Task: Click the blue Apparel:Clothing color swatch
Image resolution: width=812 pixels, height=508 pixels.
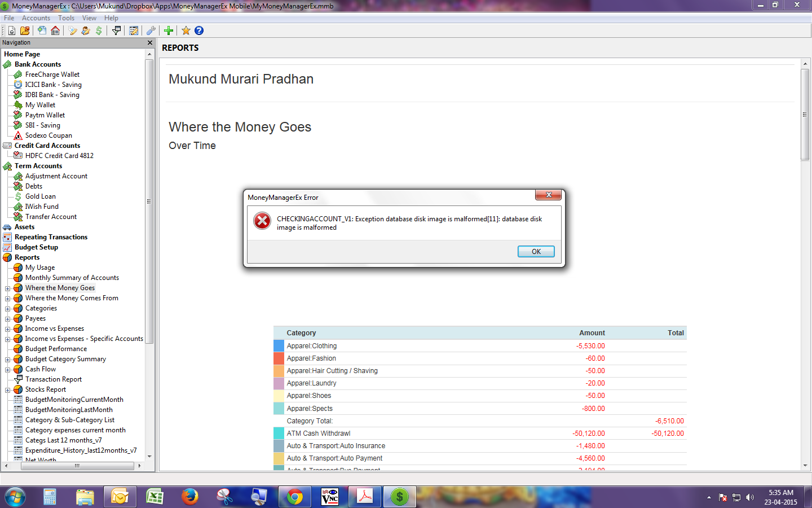Action: tap(279, 346)
